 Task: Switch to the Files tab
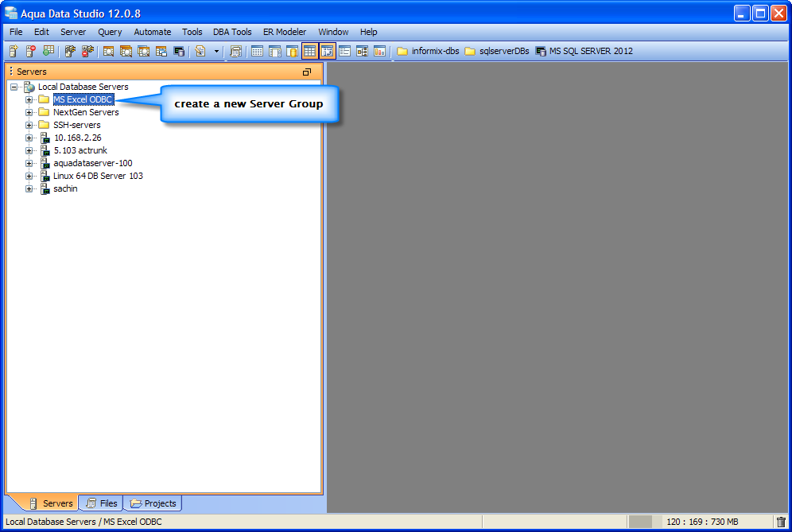[102, 503]
